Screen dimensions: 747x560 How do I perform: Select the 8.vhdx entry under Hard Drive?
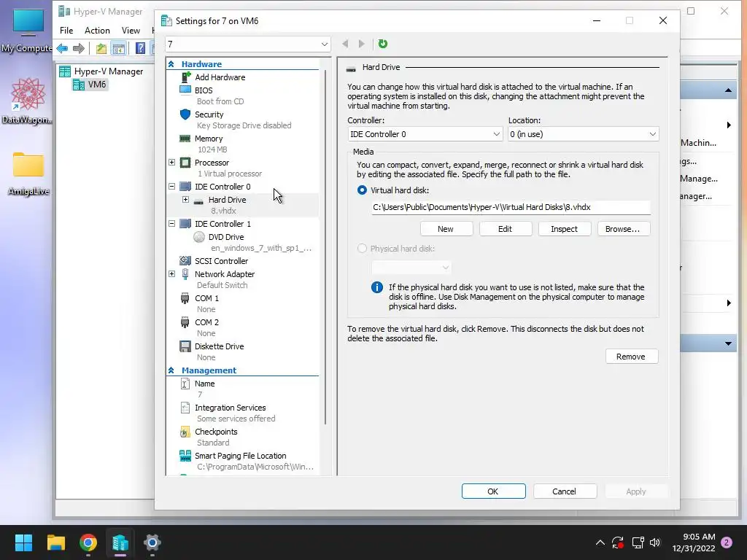click(223, 211)
